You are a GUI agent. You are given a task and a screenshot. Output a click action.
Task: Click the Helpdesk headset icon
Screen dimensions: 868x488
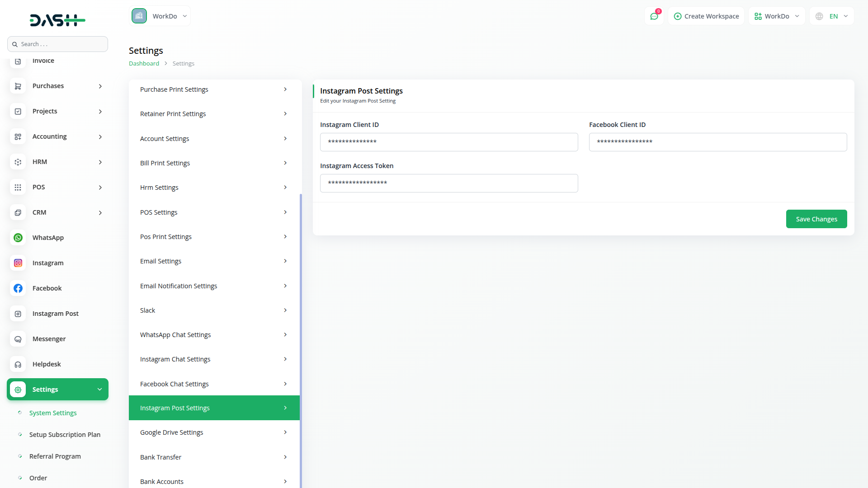[x=18, y=364]
